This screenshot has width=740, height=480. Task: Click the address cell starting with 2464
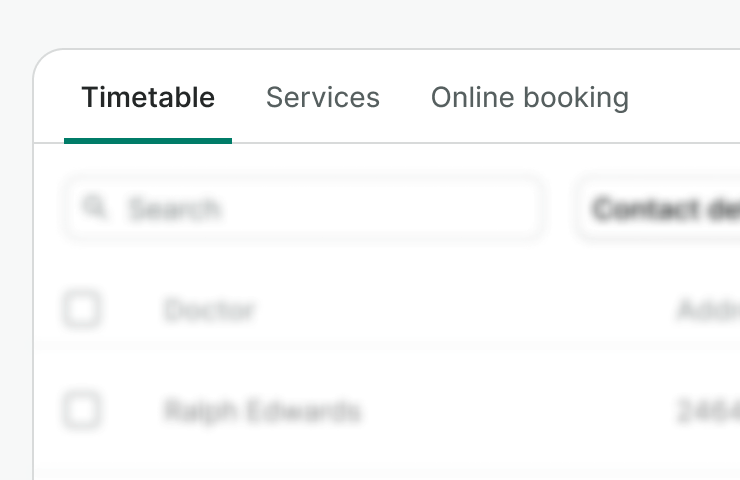click(x=708, y=411)
